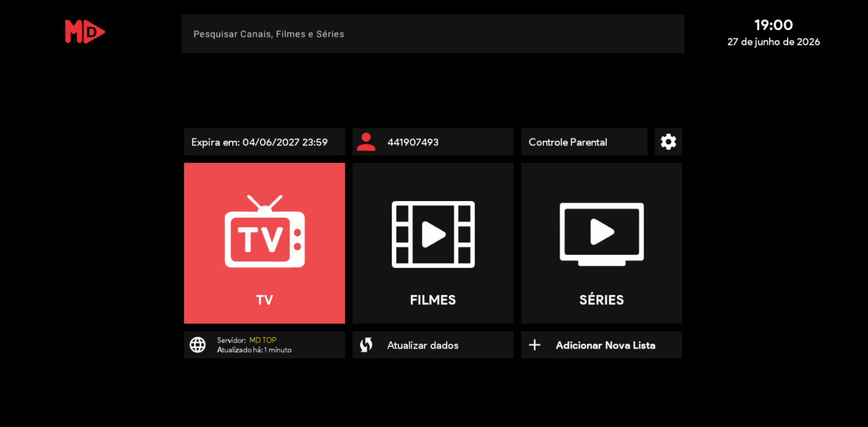
Task: Open the SÉRIES section label
Action: 602,299
